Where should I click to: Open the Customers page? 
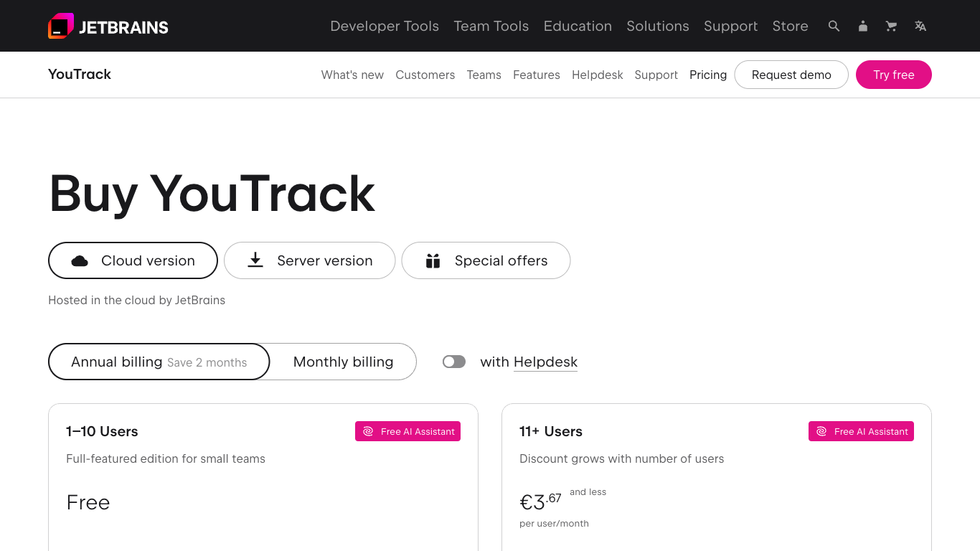[x=425, y=75]
